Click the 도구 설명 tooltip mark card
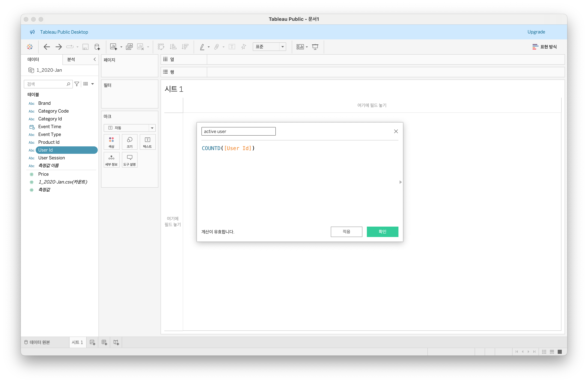This screenshot has width=588, height=383. coord(130,160)
